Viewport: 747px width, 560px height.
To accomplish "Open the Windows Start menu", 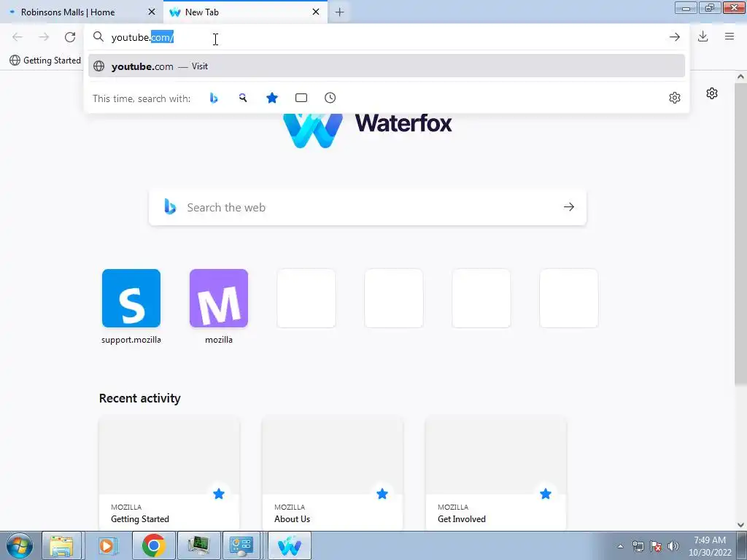I will tap(19, 545).
